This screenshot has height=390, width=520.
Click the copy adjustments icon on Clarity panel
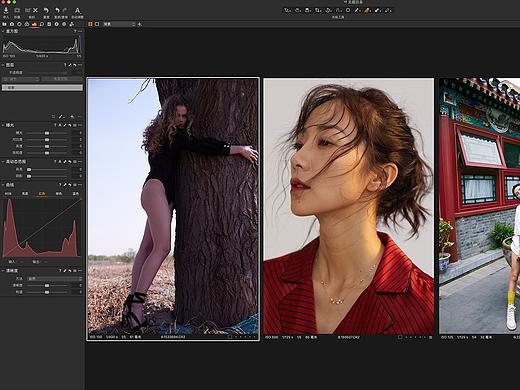point(65,271)
